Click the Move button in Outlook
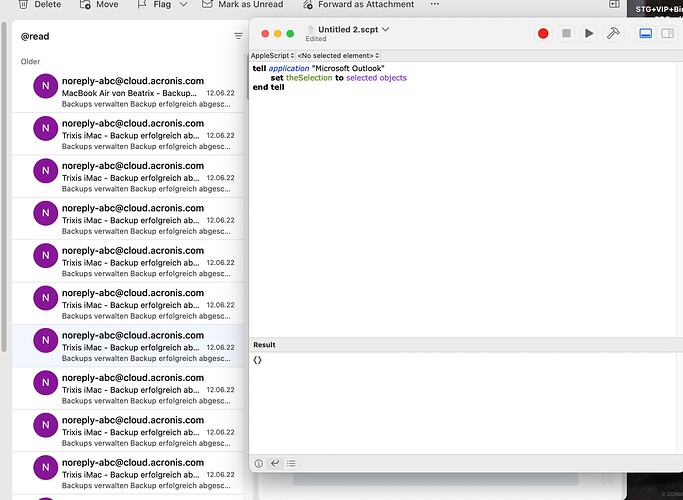683x500 pixels. (99, 4)
